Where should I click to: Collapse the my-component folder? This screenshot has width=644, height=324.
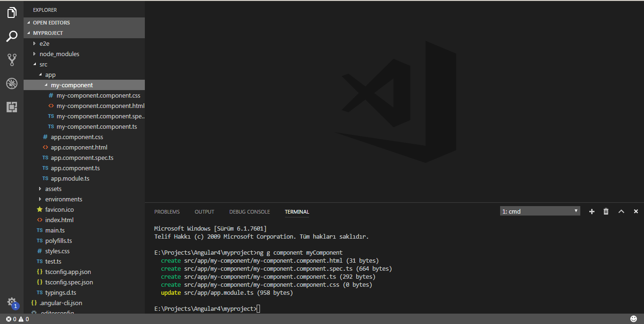[84, 85]
